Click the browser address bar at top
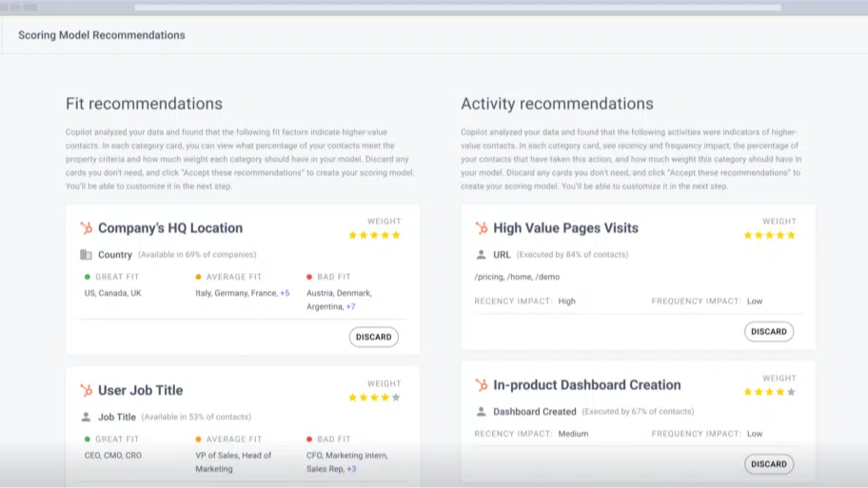 [x=458, y=8]
